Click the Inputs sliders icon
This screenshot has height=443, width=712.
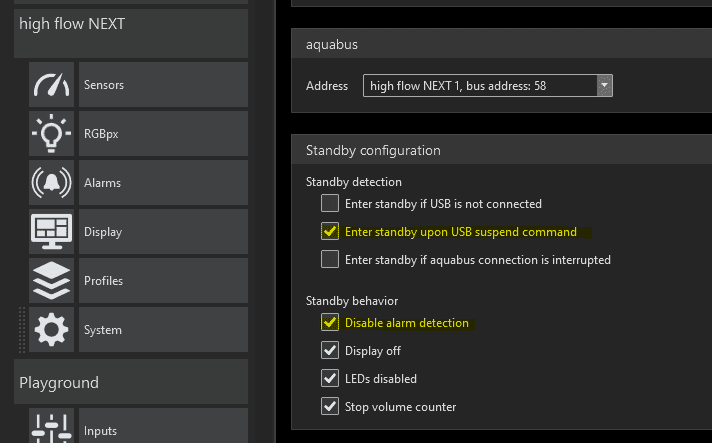pos(52,428)
